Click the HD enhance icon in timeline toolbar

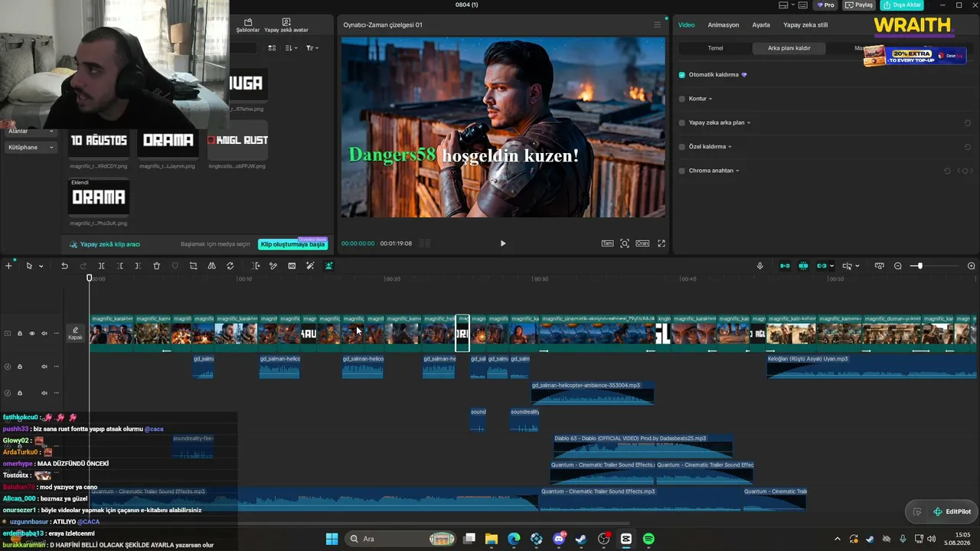292,266
